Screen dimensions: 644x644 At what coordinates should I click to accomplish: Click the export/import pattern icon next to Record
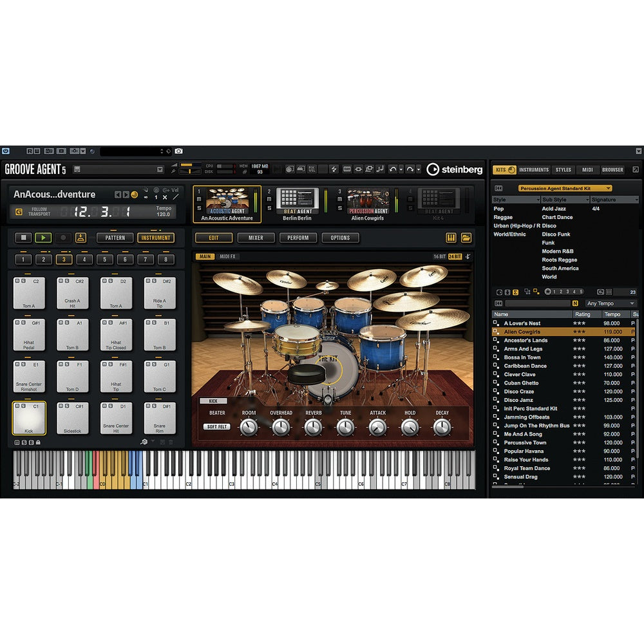point(80,238)
